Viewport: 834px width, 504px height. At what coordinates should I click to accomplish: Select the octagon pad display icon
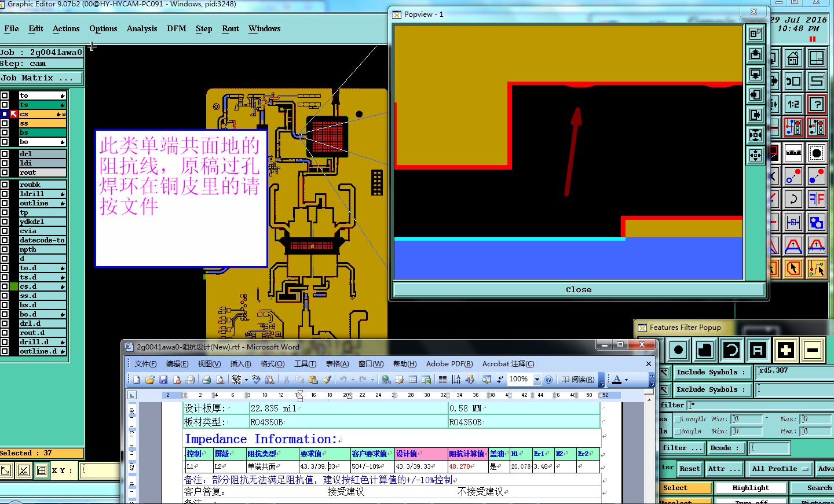click(817, 153)
